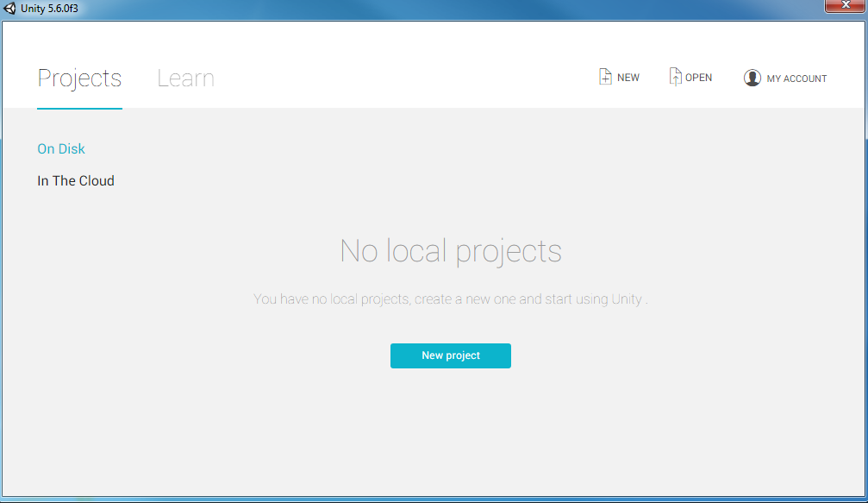Click the Unity 5.6.0f3 window title
This screenshot has width=868, height=503.
tap(49, 9)
